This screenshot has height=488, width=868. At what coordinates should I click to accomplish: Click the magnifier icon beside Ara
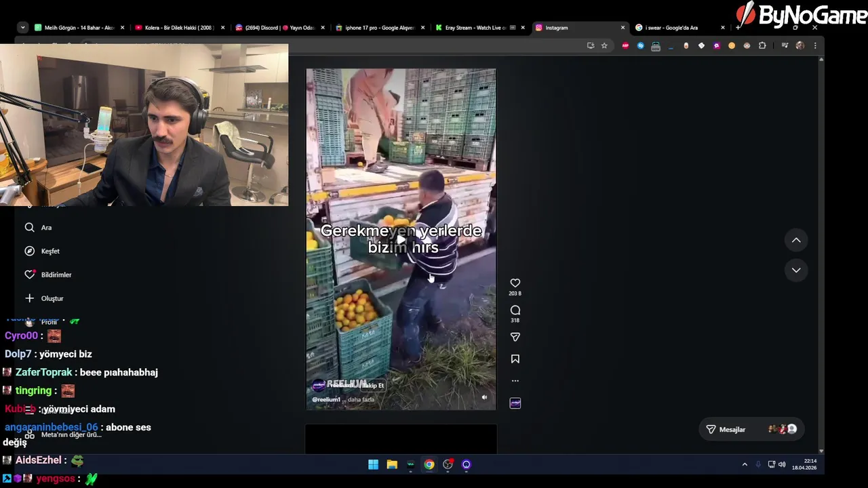click(x=29, y=228)
